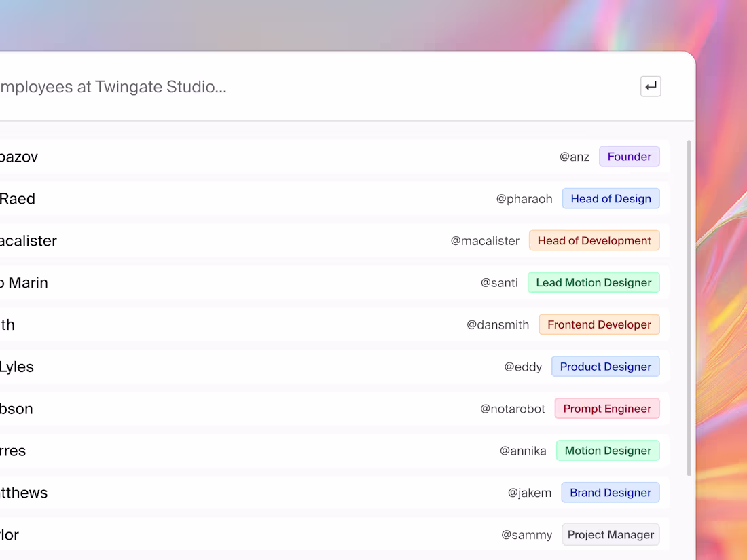Image resolution: width=747 pixels, height=560 pixels.
Task: Click the Project Manager role tag
Action: pos(610,534)
